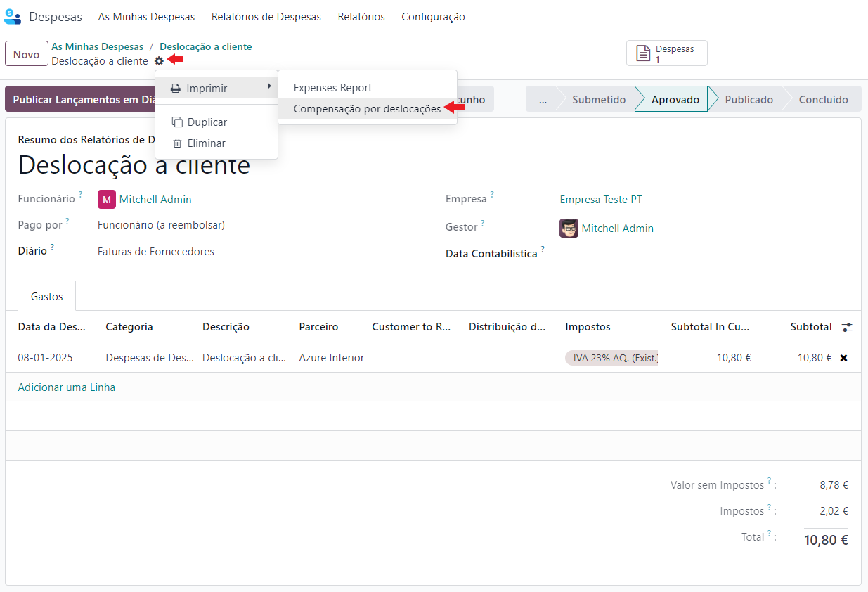Viewport: 868px width, 592px height.
Task: Select the Publicado status stage
Action: [x=749, y=99]
